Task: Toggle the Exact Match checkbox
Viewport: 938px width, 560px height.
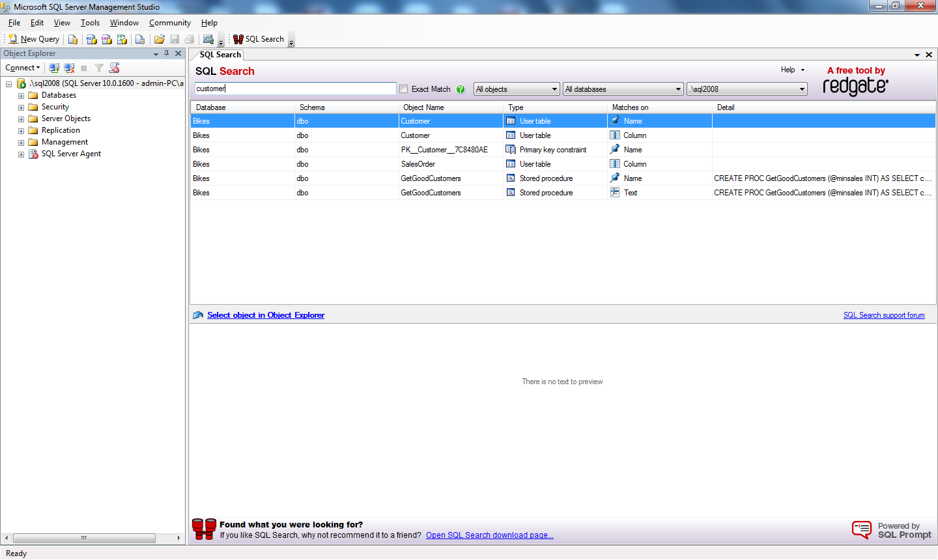Action: 403,89
